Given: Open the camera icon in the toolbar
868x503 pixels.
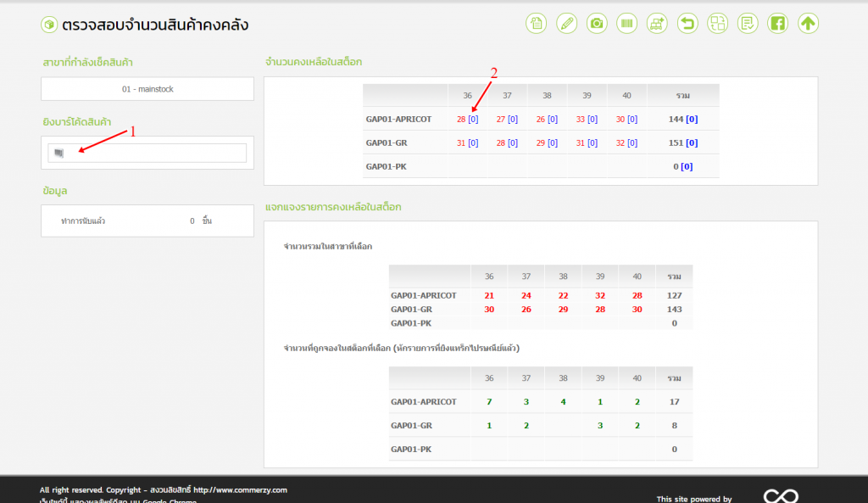Looking at the screenshot, I should 597,23.
